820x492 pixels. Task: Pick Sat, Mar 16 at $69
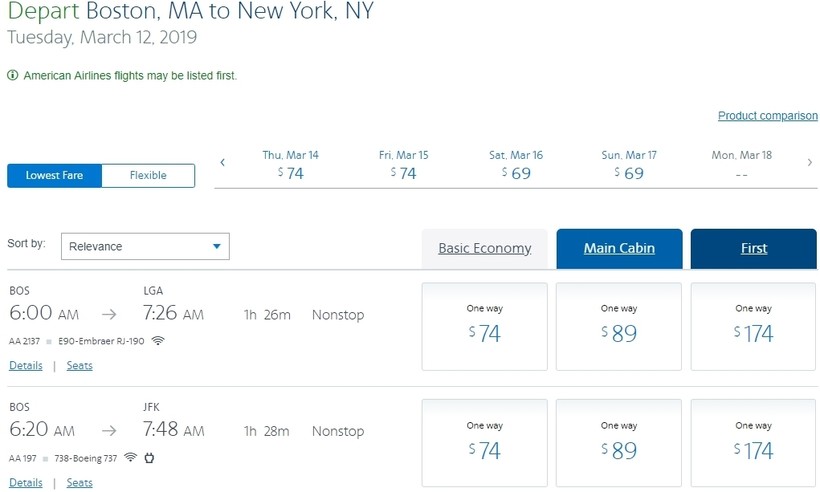(516, 165)
